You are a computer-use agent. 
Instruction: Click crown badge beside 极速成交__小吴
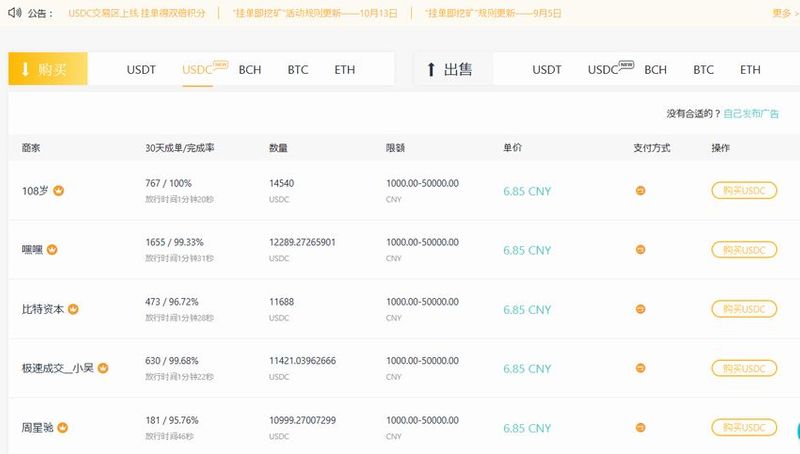click(x=103, y=368)
